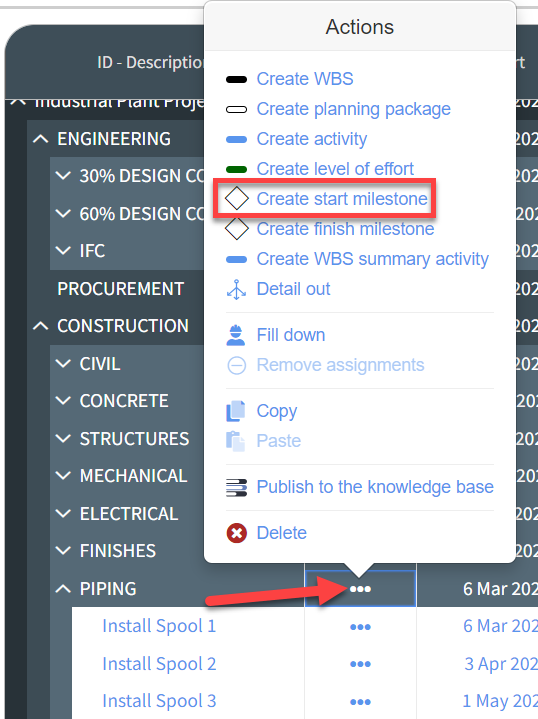Select Create level of effort
This screenshot has height=719, width=538.
click(x=335, y=169)
